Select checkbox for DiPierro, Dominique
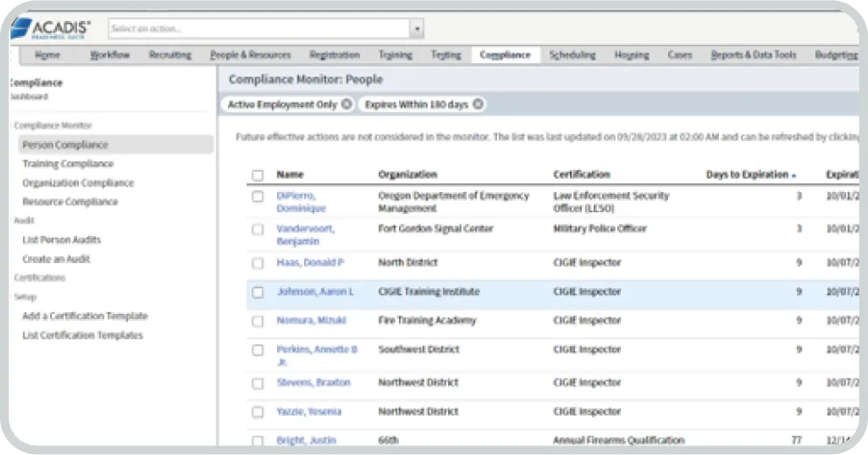868x455 pixels. tap(258, 197)
